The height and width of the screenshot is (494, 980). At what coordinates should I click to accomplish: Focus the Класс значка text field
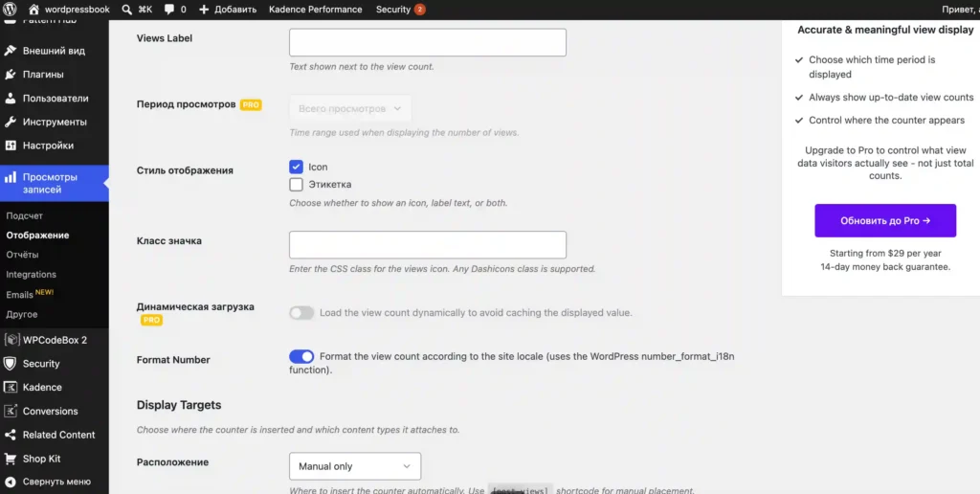(x=428, y=244)
